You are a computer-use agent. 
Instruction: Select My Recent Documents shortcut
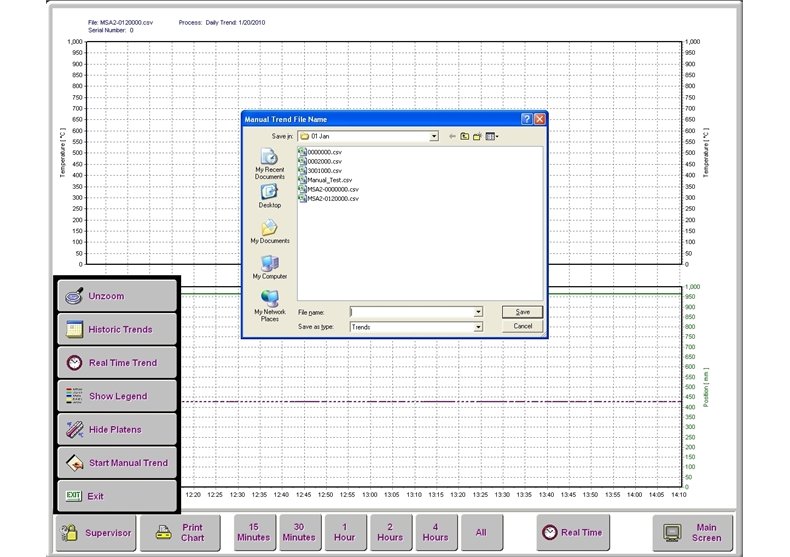[x=269, y=163]
